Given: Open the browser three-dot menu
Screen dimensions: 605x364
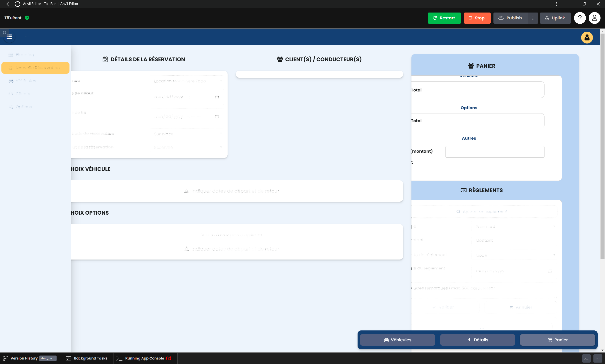Looking at the screenshot, I should click(x=556, y=4).
